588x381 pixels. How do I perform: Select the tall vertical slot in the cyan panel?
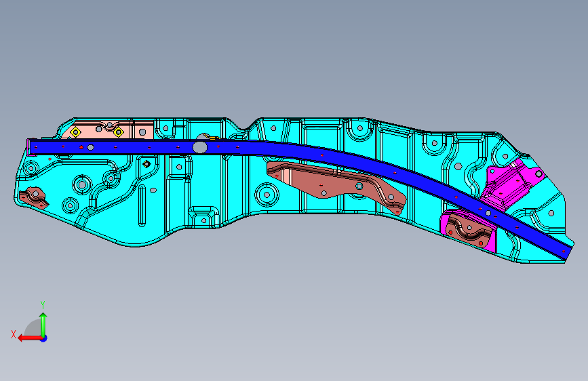pyautogui.click(x=142, y=206)
